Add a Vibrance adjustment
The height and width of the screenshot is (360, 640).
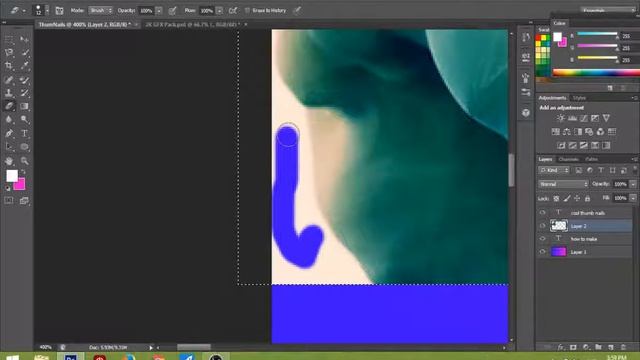click(x=606, y=118)
